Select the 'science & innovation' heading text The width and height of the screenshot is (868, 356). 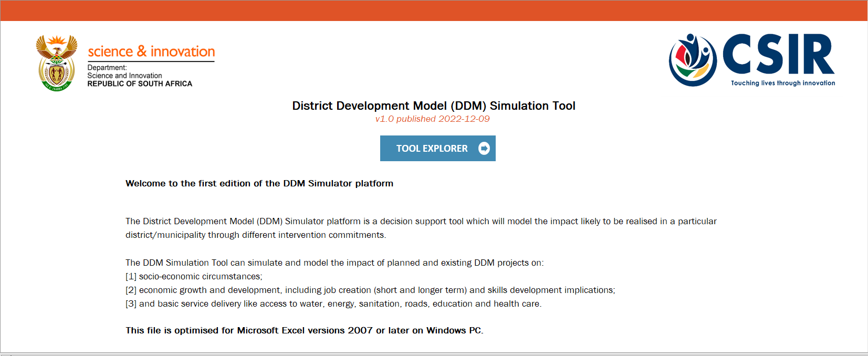[x=151, y=51]
